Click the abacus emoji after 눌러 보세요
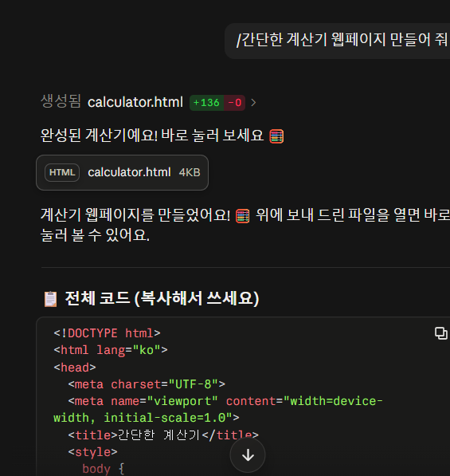The image size is (450, 476). (x=276, y=136)
